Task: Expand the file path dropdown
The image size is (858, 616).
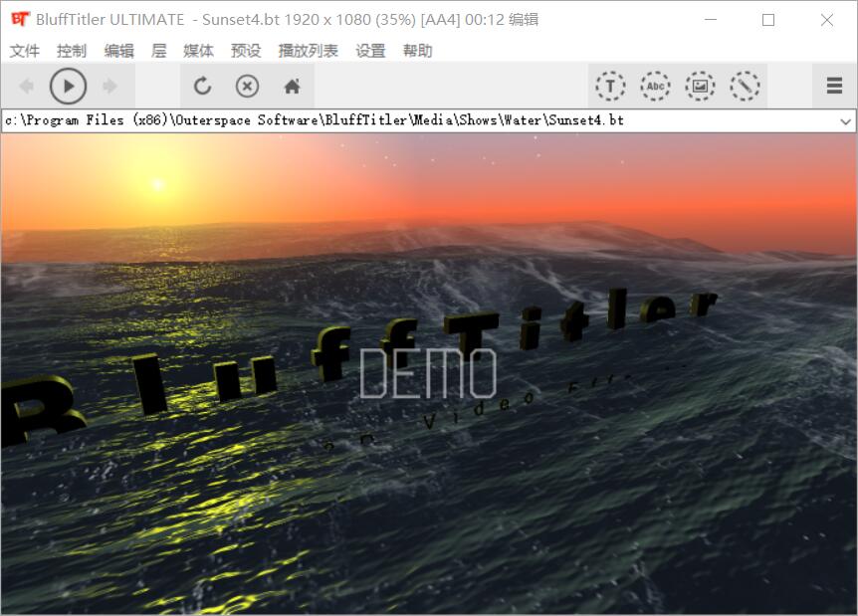Action: click(845, 120)
